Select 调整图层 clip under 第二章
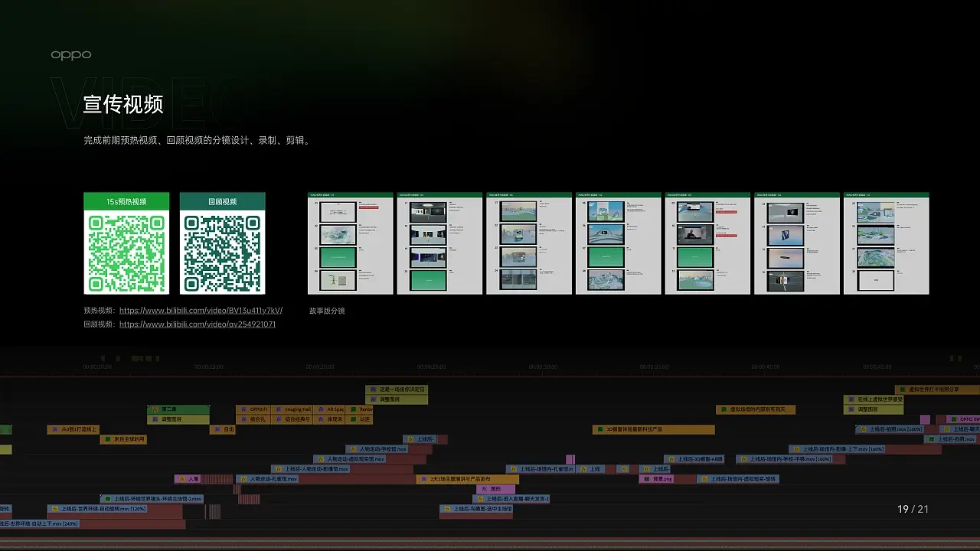The height and width of the screenshot is (551, 980). [178, 419]
